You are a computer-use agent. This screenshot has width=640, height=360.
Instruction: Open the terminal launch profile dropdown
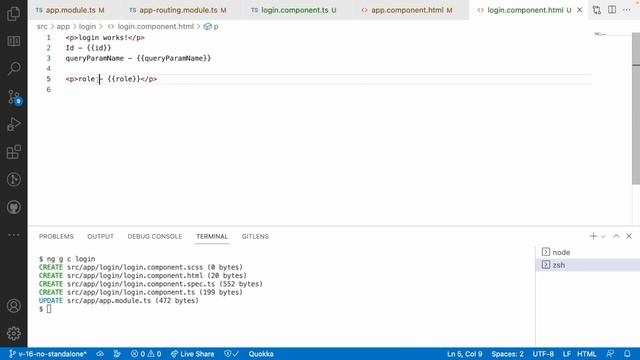[603, 236]
